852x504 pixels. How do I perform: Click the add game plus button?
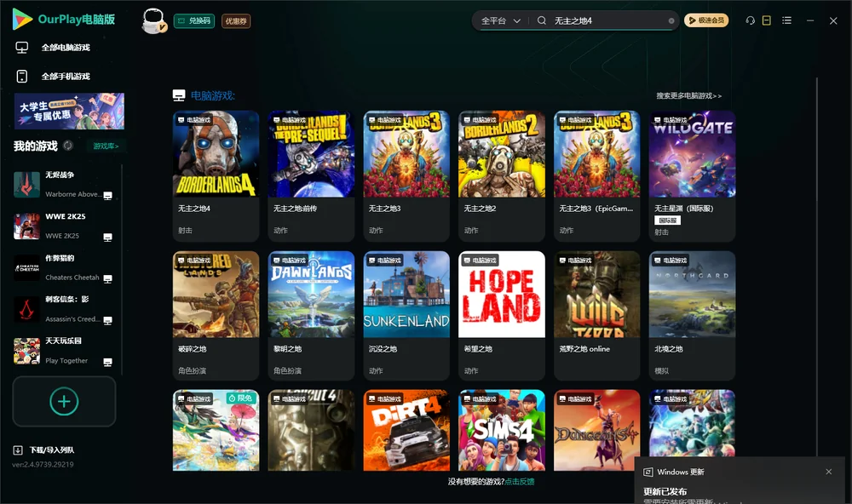click(64, 401)
